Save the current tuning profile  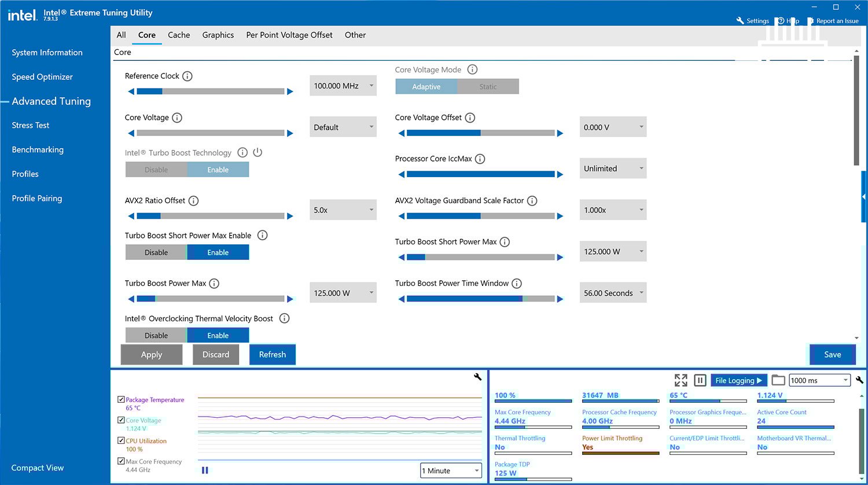pyautogui.click(x=833, y=354)
